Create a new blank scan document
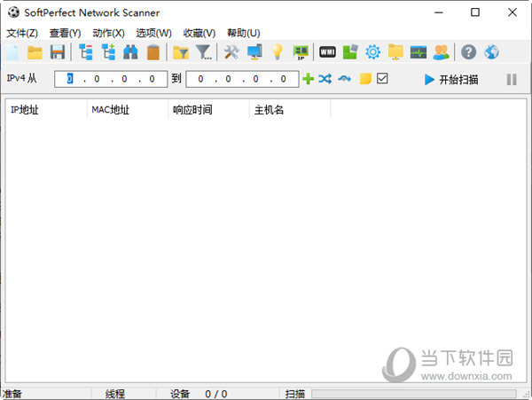The image size is (532, 400). [12, 52]
